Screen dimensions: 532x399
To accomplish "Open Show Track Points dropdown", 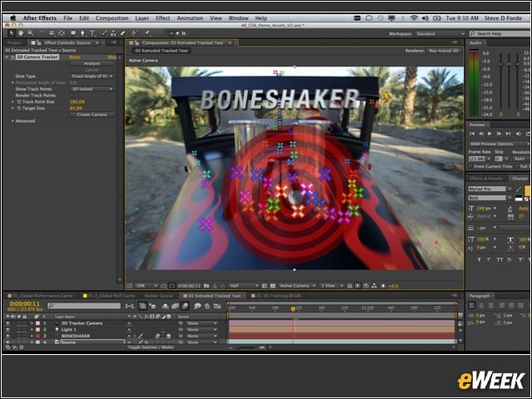I will (x=91, y=89).
